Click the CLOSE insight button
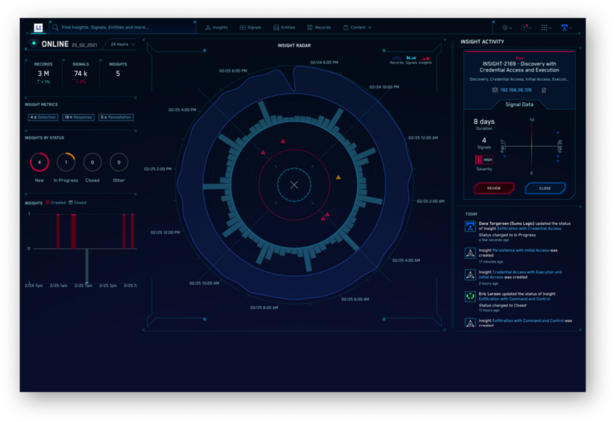The width and height of the screenshot is (614, 422). 545,188
